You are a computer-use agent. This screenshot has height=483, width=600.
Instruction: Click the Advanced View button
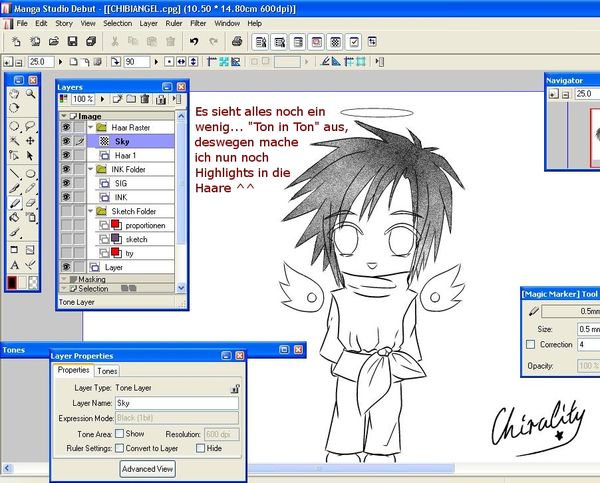pos(147,469)
